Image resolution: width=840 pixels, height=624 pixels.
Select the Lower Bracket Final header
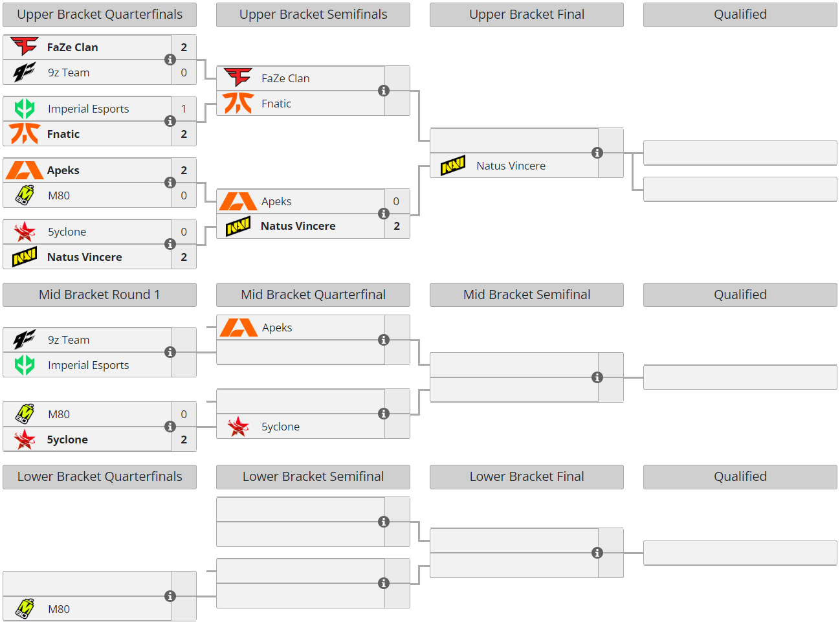coord(527,476)
